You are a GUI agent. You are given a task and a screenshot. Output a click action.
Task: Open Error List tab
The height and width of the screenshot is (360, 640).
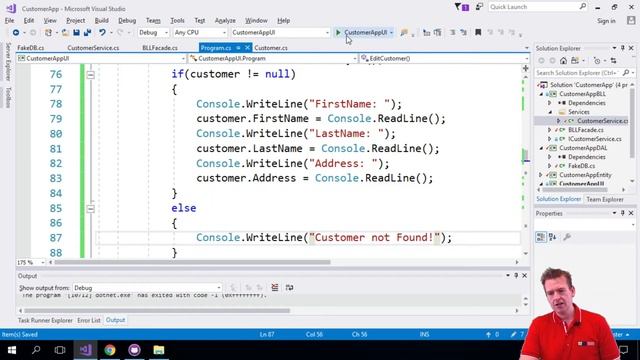tap(89, 320)
